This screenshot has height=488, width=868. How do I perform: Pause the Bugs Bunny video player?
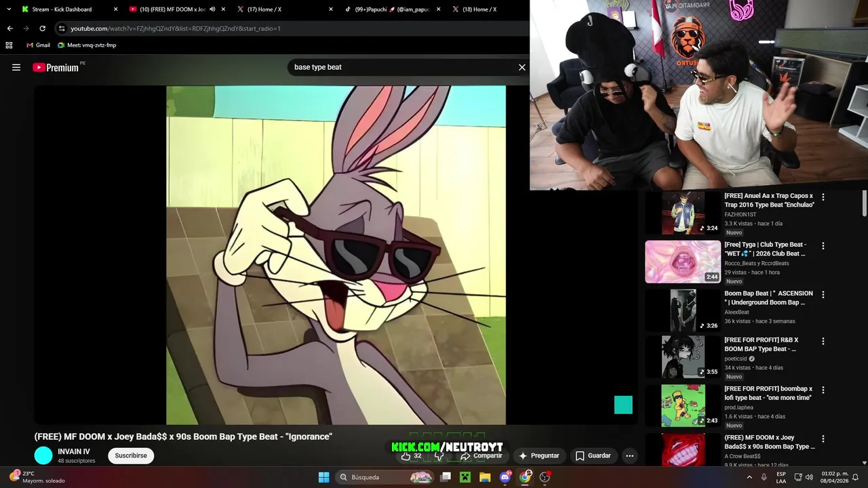[336, 255]
